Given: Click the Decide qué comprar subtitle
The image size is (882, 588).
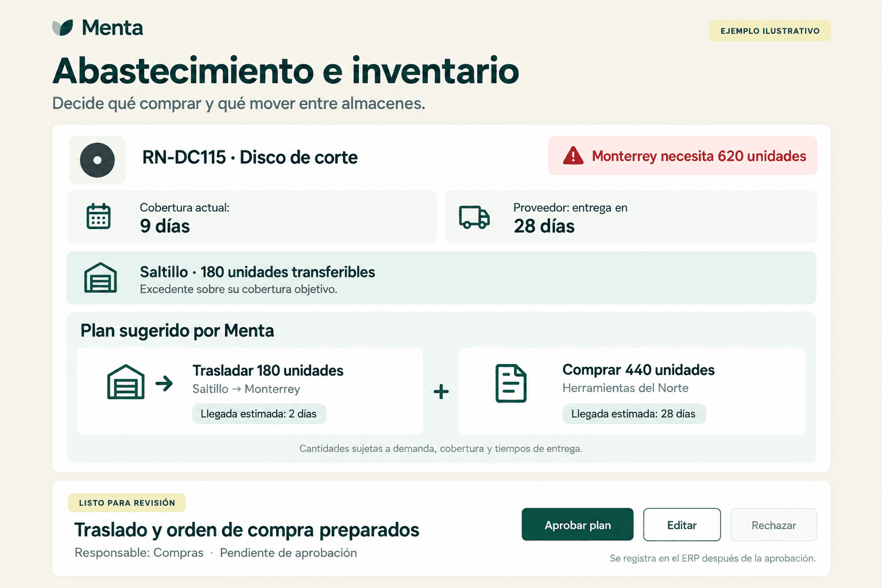Looking at the screenshot, I should (239, 103).
